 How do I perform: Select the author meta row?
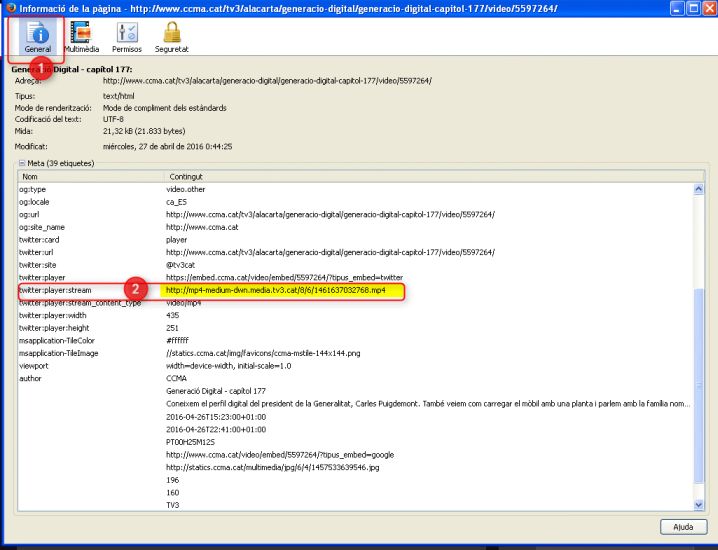pos(32,378)
